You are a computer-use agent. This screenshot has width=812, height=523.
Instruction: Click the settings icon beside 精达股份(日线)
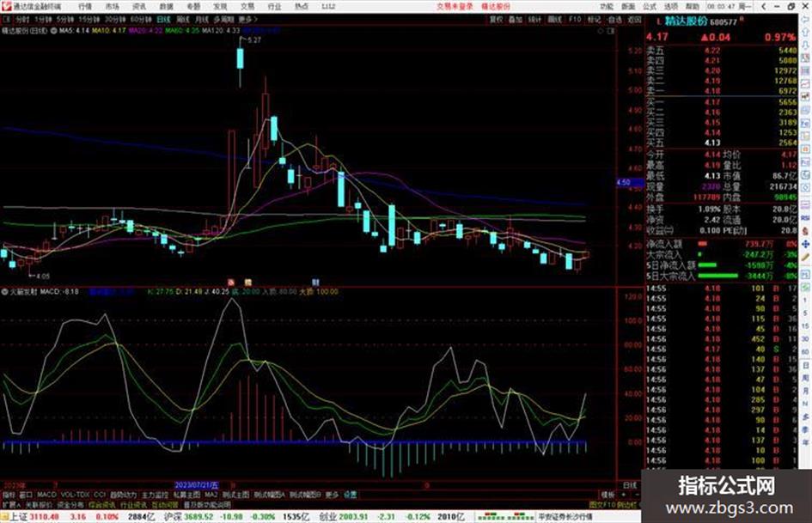[53, 31]
